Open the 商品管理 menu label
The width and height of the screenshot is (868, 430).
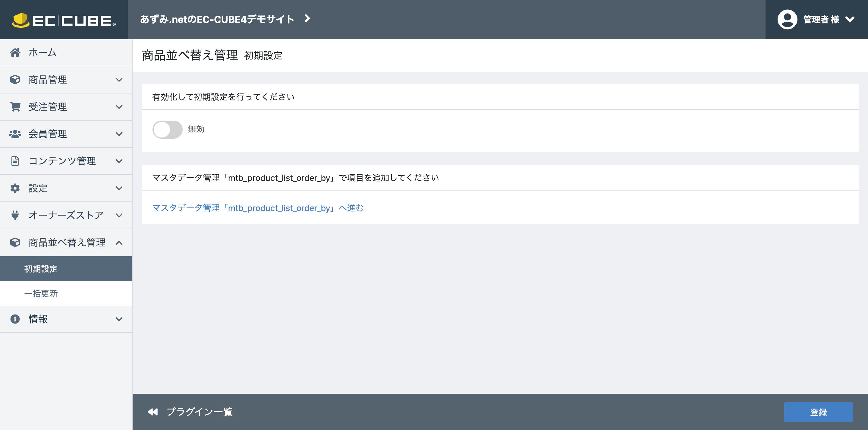[48, 80]
